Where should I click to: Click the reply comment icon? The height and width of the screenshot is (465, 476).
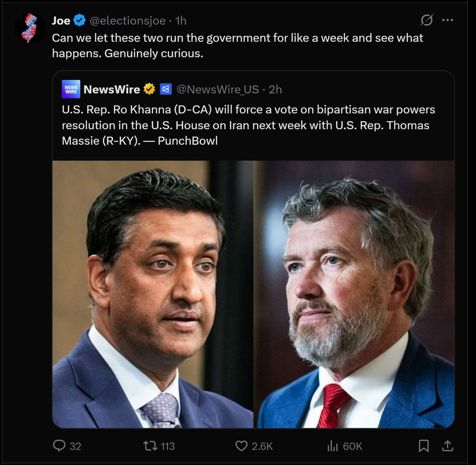click(x=59, y=446)
